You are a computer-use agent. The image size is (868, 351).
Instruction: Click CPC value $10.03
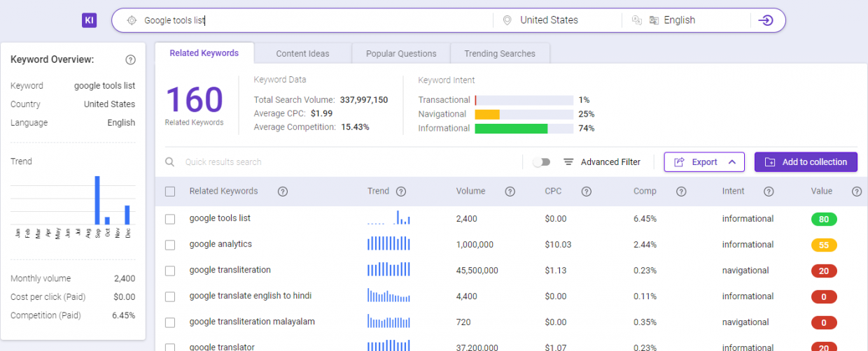coord(558,245)
